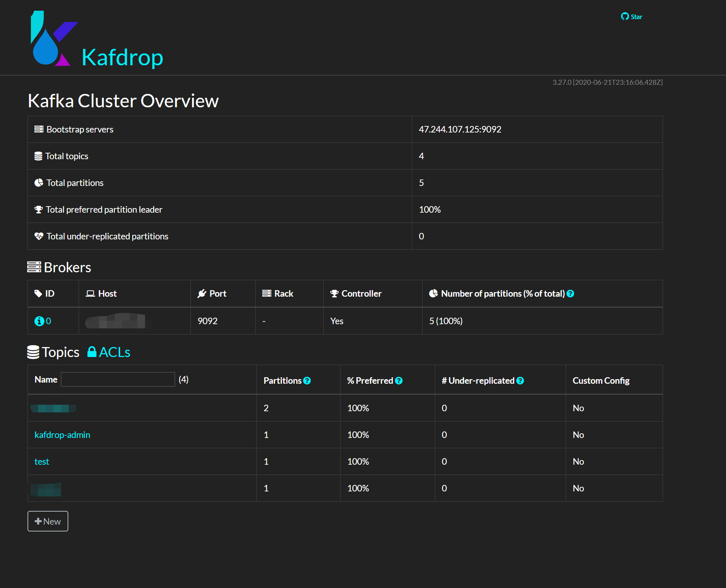Screen dimensions: 726x588
Task: Click the Total partitions value 5
Action: pyautogui.click(x=421, y=183)
